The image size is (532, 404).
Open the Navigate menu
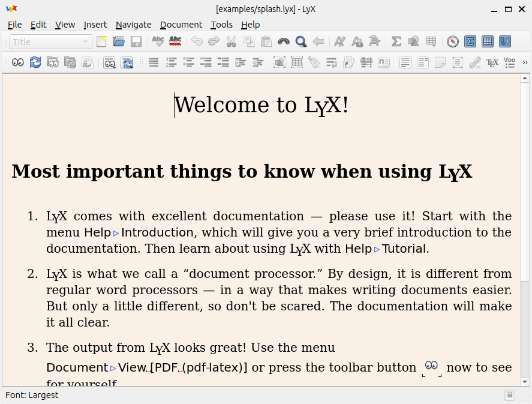tap(133, 25)
